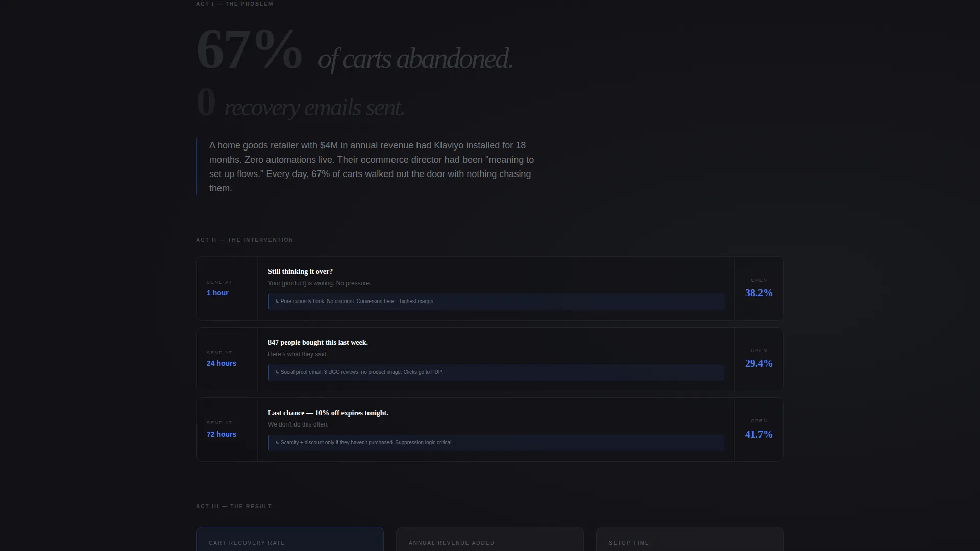Click the 29.4% open rate value
980x551 pixels.
pos(758,363)
